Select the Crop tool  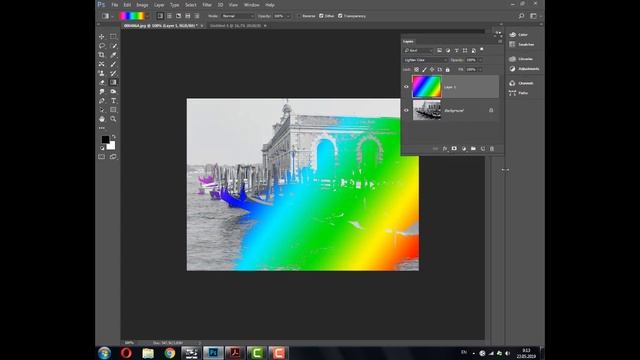pos(102,55)
